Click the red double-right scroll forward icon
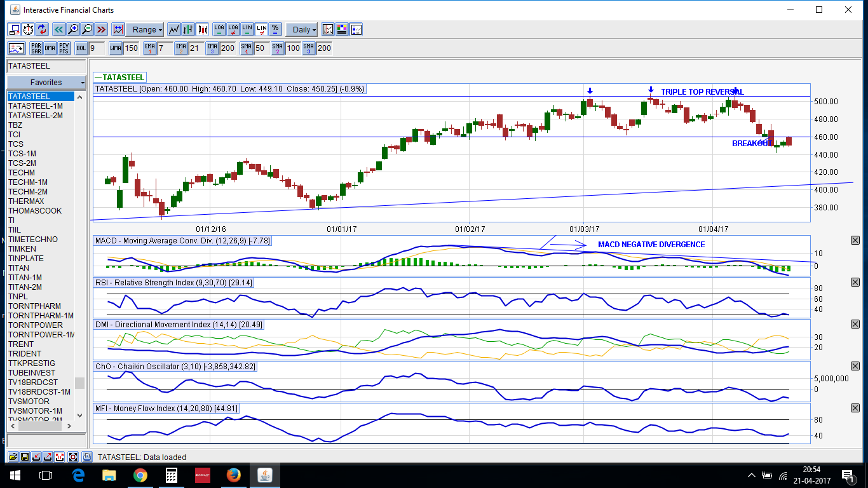 101,30
